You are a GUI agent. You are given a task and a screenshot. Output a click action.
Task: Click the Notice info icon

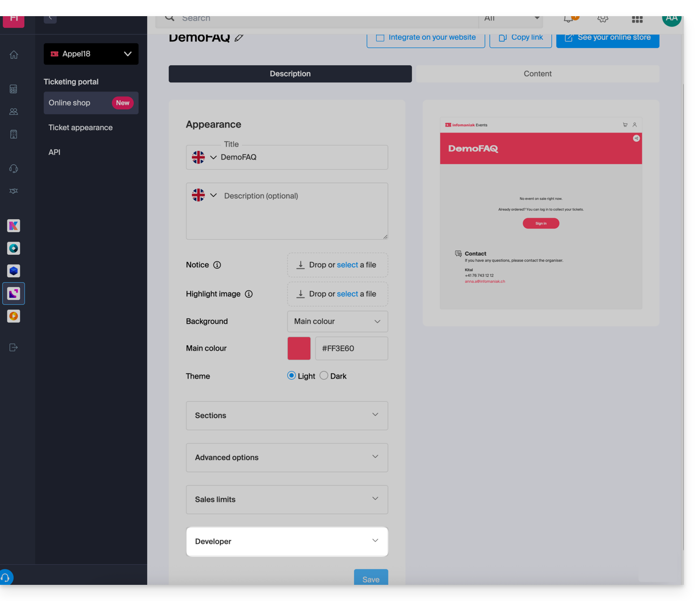click(x=217, y=265)
